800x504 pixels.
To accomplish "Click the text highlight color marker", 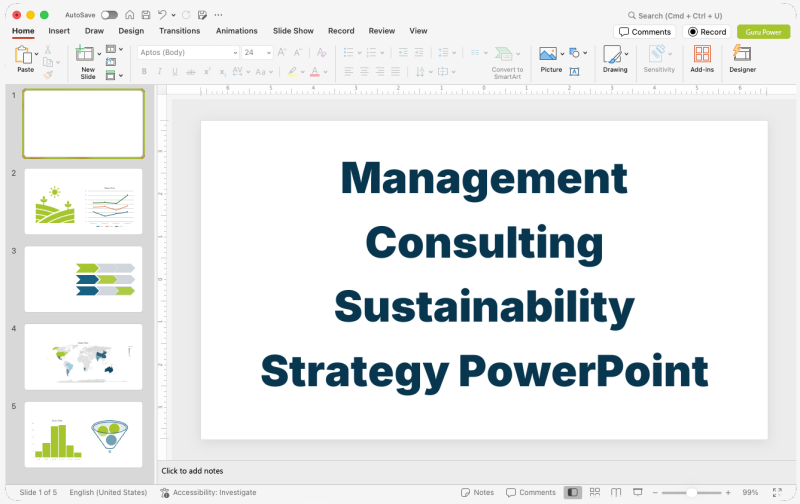I will point(292,71).
